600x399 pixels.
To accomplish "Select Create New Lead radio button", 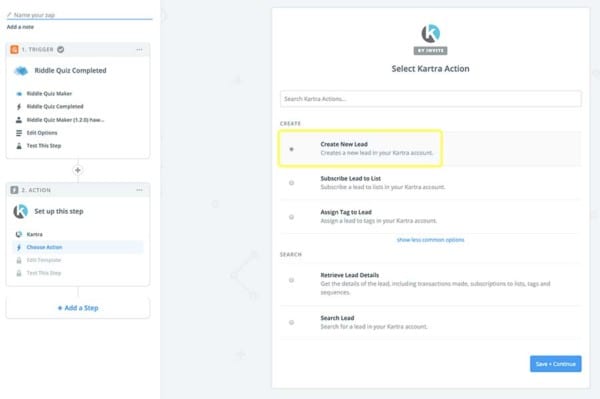I will pos(292,149).
